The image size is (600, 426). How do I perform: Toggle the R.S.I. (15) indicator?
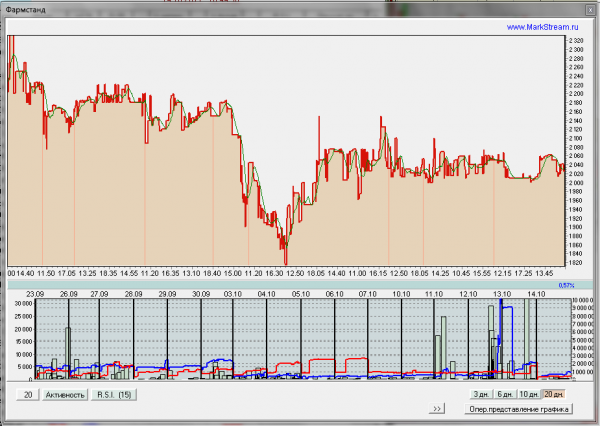114,395
